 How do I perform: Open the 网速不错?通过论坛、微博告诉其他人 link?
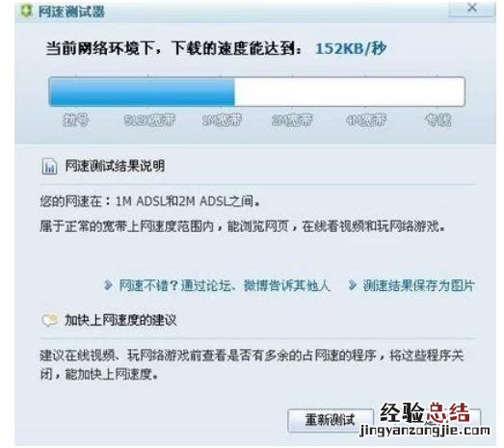point(225,285)
